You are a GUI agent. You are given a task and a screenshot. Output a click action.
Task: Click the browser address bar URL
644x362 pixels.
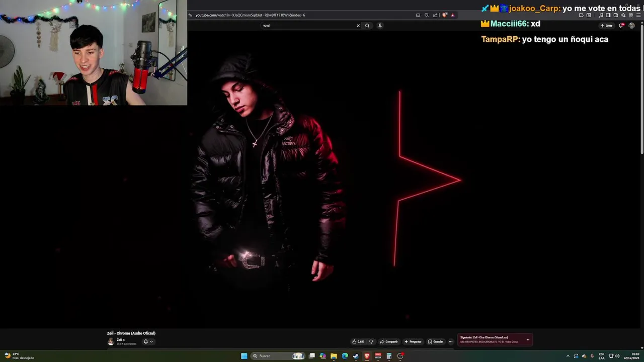[x=250, y=15]
